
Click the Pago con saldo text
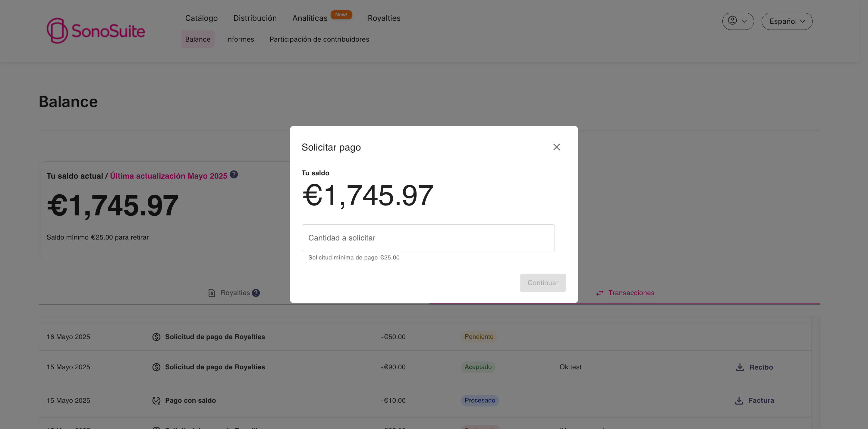190,400
